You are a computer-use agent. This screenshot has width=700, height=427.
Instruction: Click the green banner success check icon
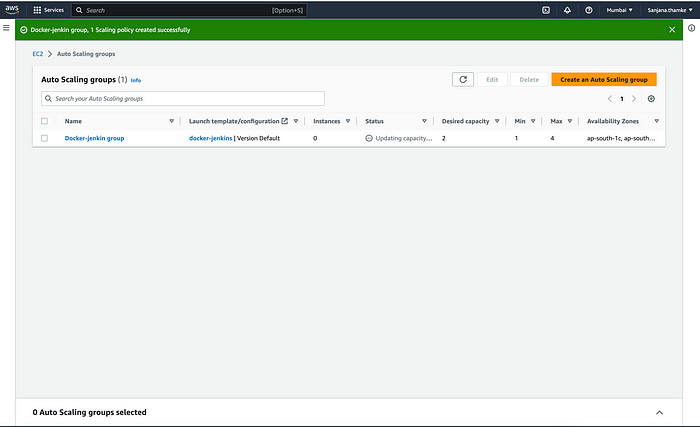(24, 30)
